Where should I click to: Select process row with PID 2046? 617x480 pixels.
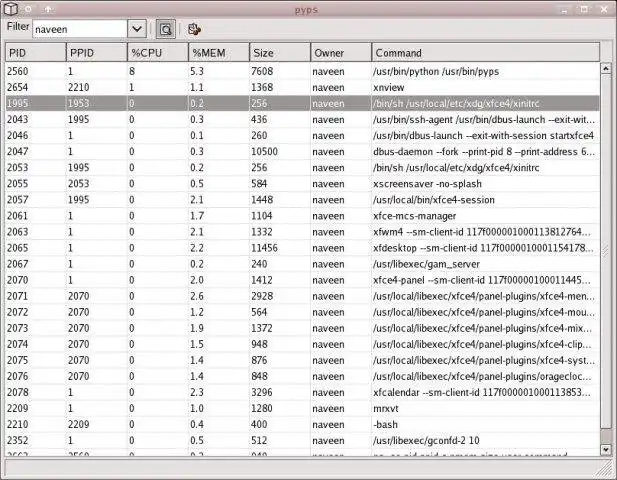[x=302, y=136]
